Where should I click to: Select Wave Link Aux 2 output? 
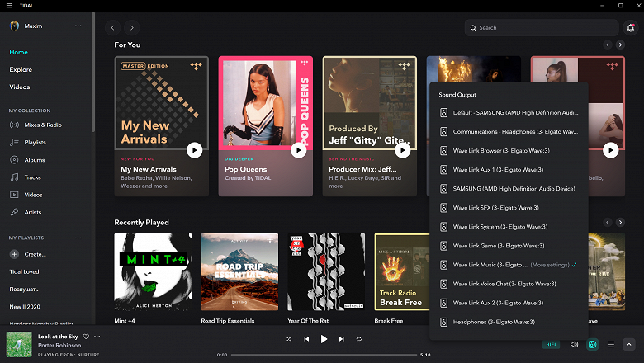[509, 303]
